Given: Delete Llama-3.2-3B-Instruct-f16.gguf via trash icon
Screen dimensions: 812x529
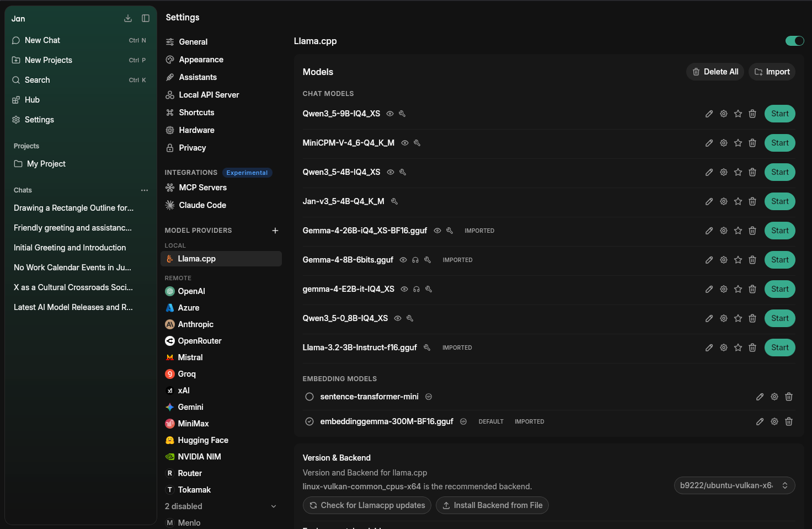Looking at the screenshot, I should pyautogui.click(x=752, y=348).
